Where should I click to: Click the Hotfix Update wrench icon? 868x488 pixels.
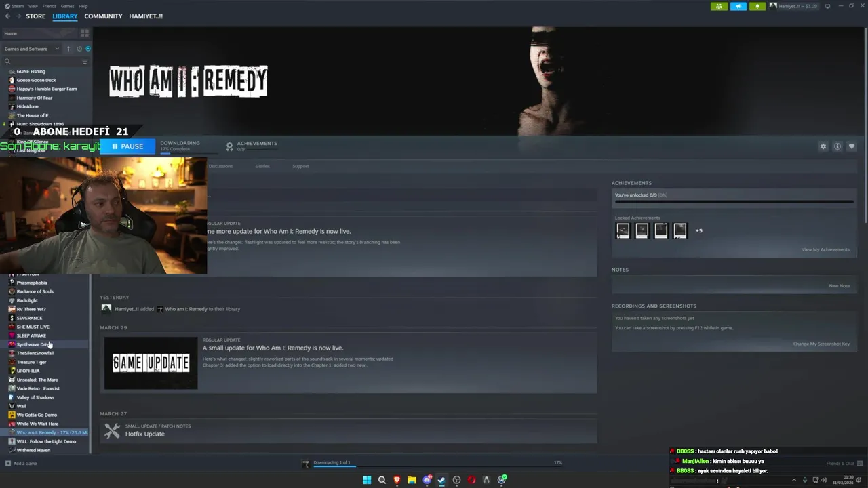pyautogui.click(x=113, y=430)
